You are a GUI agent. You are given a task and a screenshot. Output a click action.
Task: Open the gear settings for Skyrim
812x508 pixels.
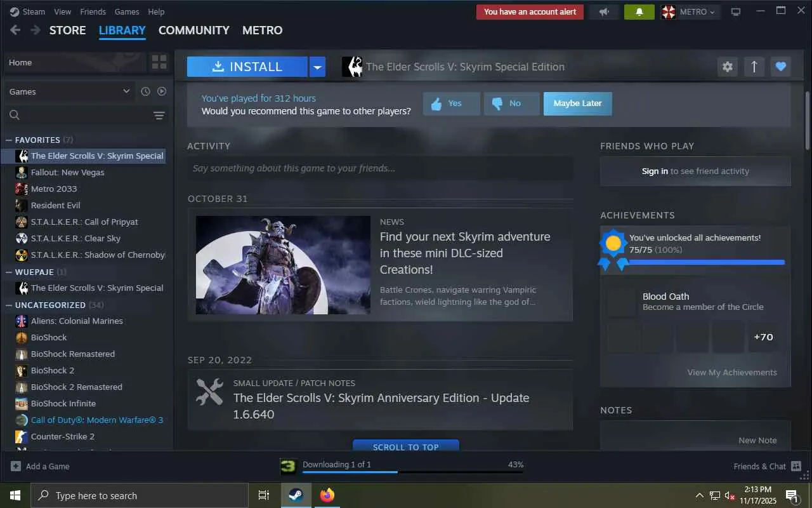tap(728, 67)
